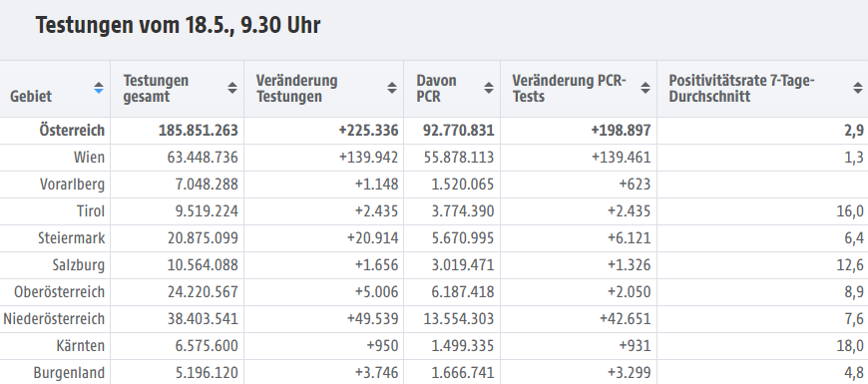Screen dimensions: 868x384
Task: Select the Veränderung Testungen header label
Action: 296,89
